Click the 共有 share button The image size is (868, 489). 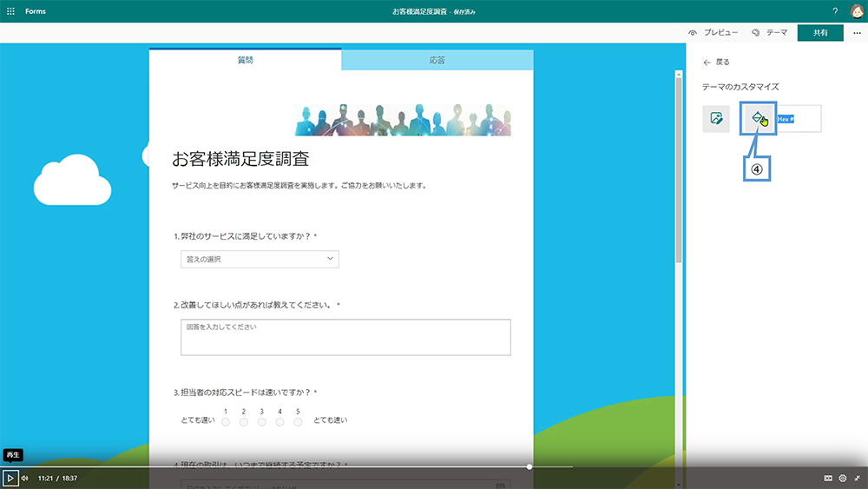coord(820,33)
